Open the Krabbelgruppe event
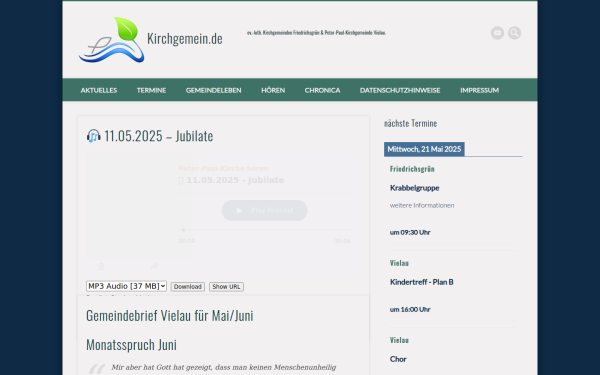The width and height of the screenshot is (600, 375). (414, 188)
